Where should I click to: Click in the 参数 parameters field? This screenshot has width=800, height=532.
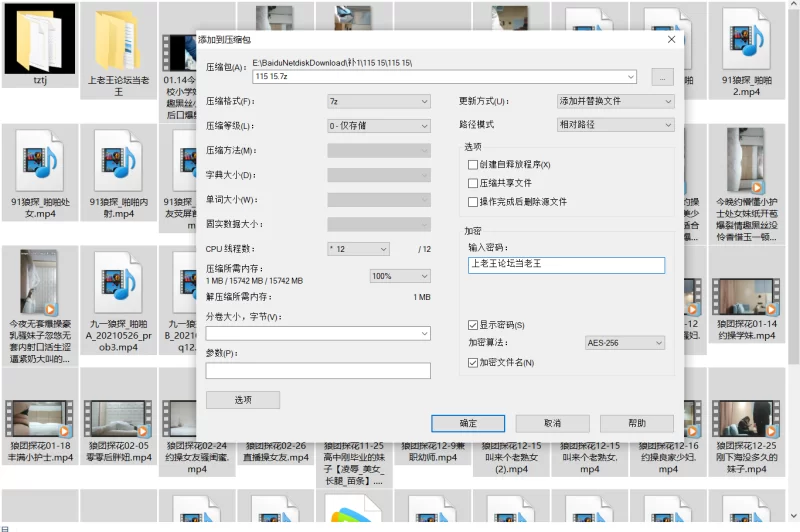(318, 371)
